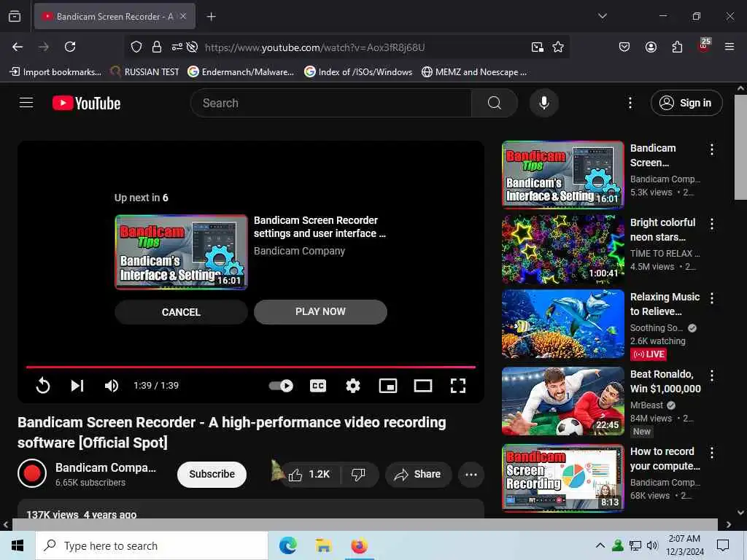747x560 pixels.
Task: Start voice search with microphone icon
Action: click(543, 103)
